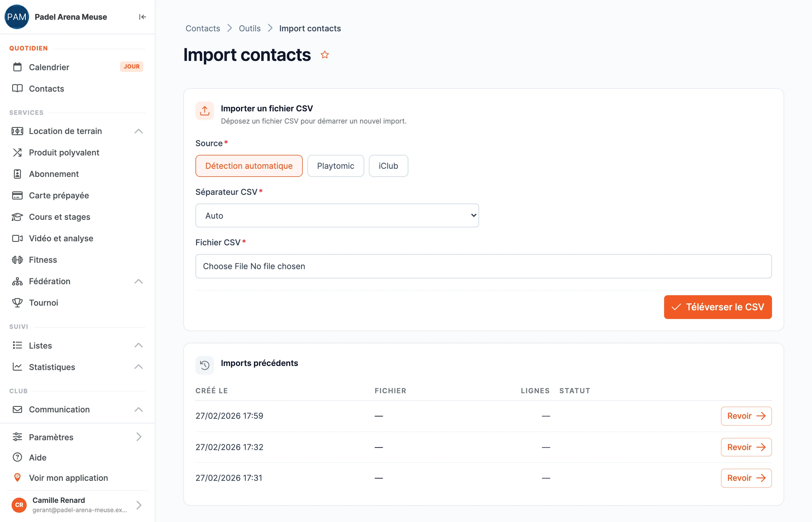Click the Fédération hierarchy icon
The height and width of the screenshot is (522, 812).
[17, 281]
